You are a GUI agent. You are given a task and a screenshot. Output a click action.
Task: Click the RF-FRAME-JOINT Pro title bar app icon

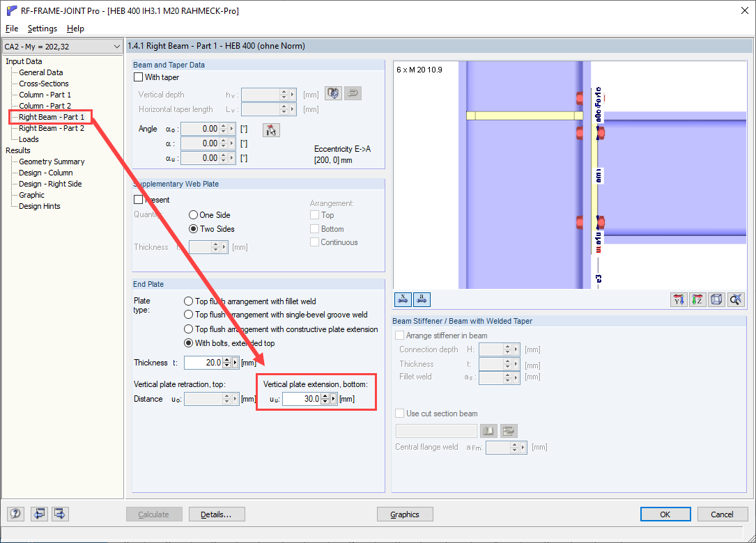[12, 10]
